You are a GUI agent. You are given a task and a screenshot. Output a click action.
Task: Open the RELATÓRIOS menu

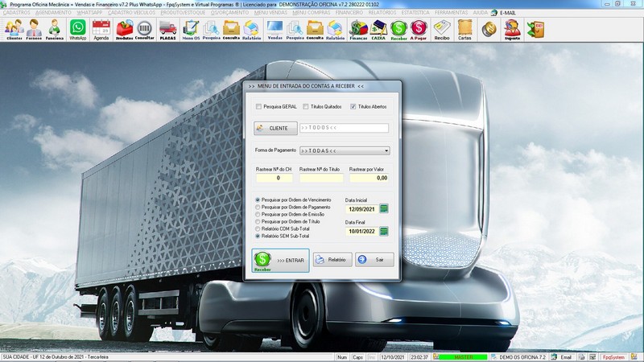(x=382, y=13)
